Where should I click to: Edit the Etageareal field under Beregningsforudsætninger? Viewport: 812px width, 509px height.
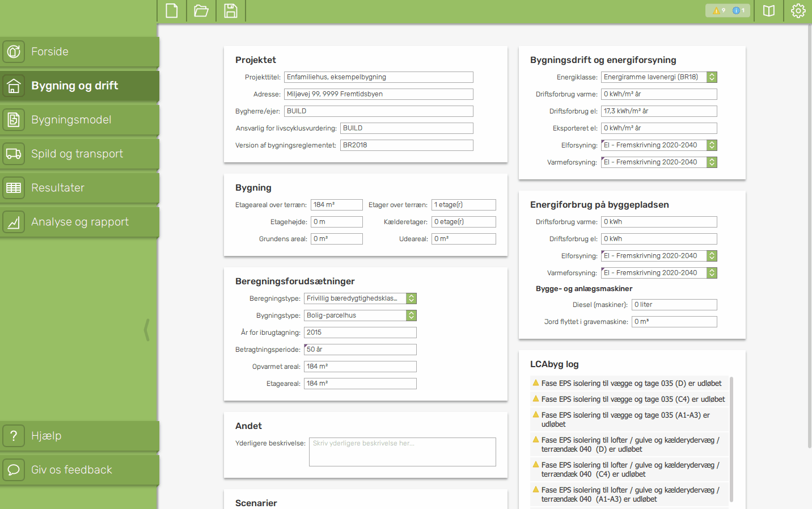point(360,384)
